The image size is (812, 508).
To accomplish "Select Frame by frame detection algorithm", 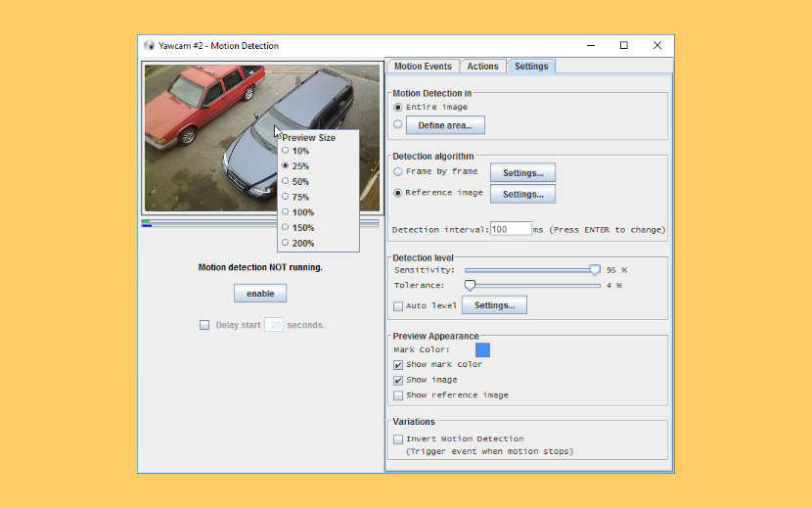I will [398, 172].
